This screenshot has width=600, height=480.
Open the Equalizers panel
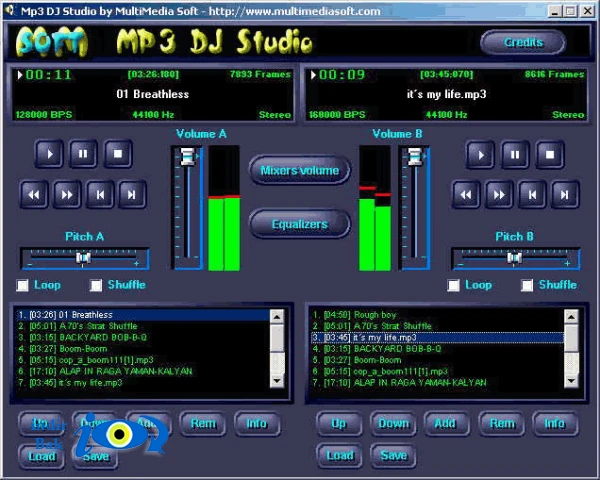tap(300, 224)
